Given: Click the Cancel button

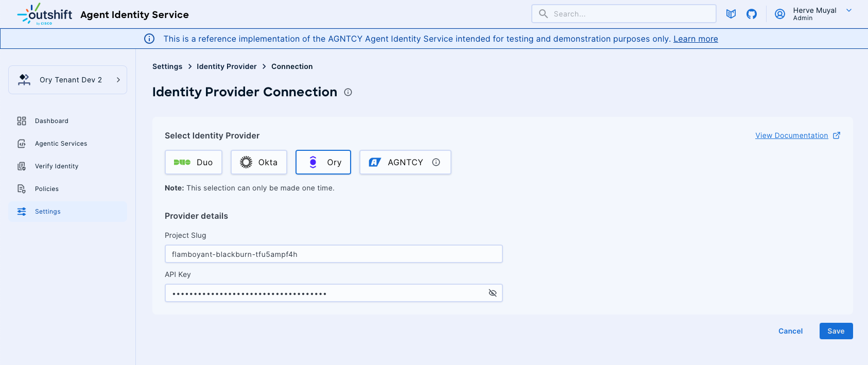Looking at the screenshot, I should (x=790, y=331).
